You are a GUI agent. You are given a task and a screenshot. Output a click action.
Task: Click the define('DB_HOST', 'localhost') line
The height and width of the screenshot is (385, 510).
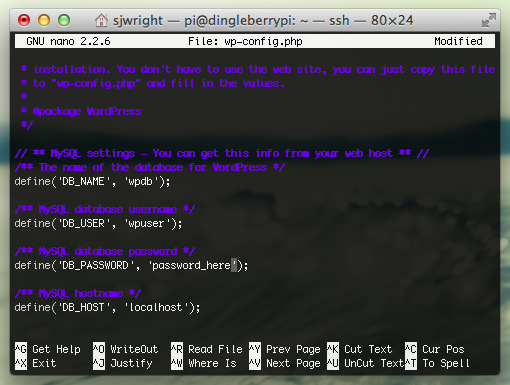coord(107,308)
